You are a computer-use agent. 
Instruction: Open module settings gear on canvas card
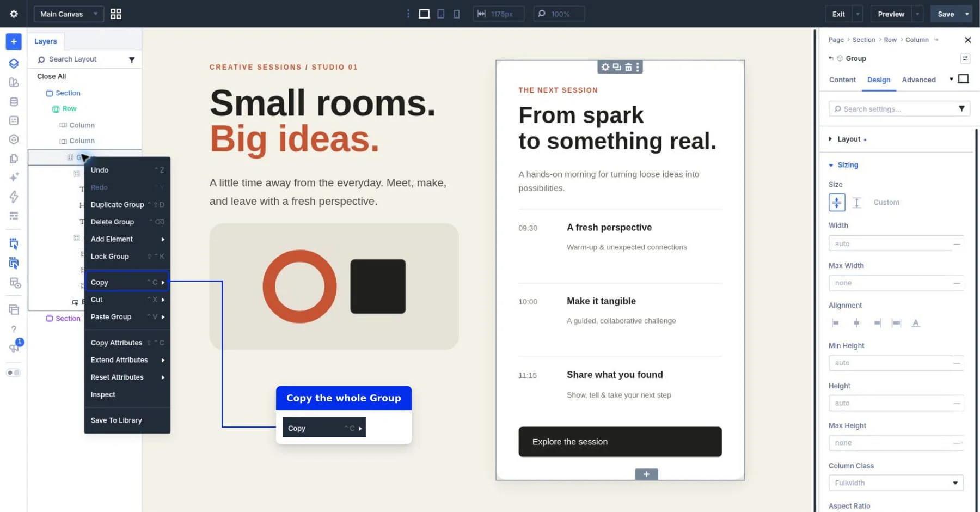605,67
